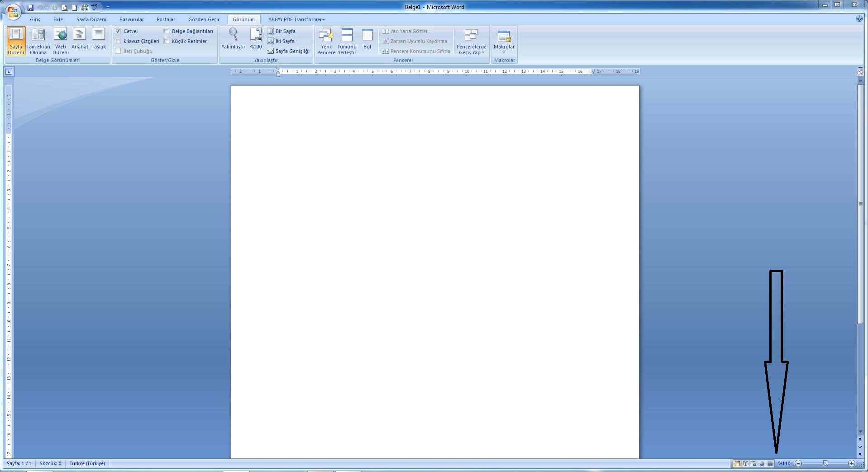Click the Select Browse Object circle button
The width and height of the screenshot is (868, 472).
tap(860, 447)
